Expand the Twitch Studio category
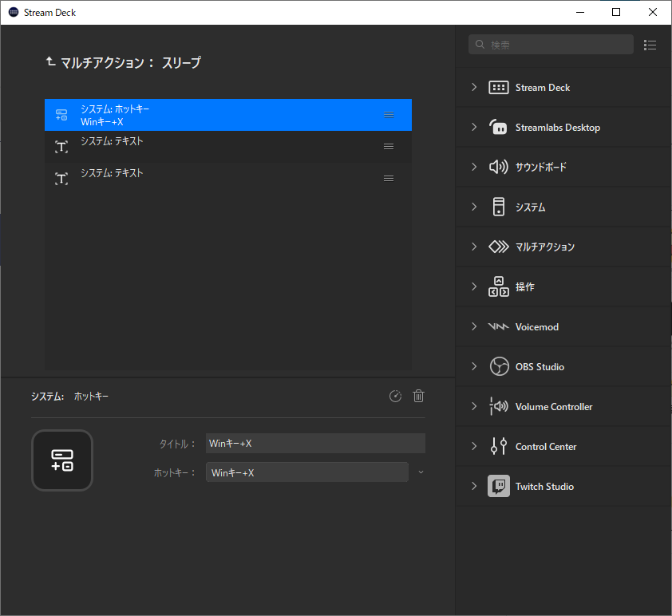The height and width of the screenshot is (616, 672). tap(474, 486)
